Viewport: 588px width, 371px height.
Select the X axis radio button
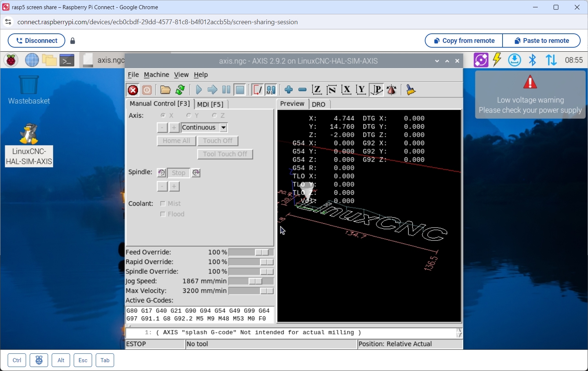tap(163, 115)
